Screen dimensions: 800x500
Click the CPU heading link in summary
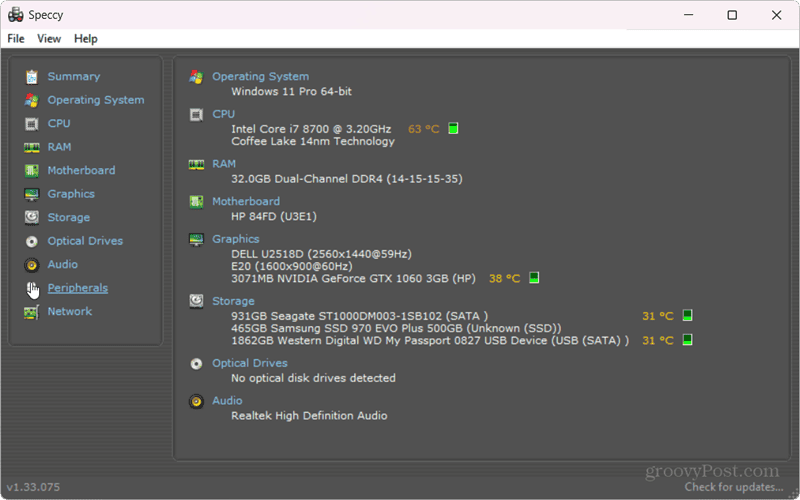[223, 114]
